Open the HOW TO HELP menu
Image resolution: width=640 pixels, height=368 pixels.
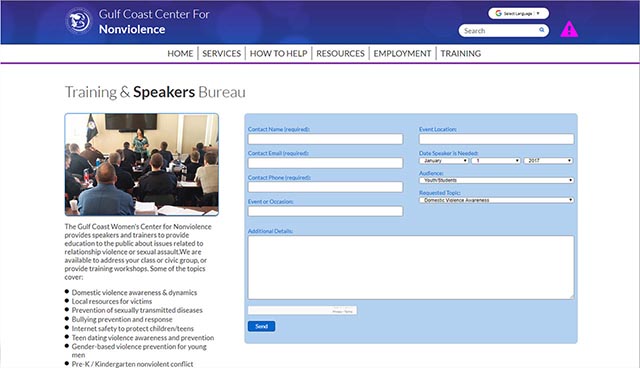click(278, 53)
